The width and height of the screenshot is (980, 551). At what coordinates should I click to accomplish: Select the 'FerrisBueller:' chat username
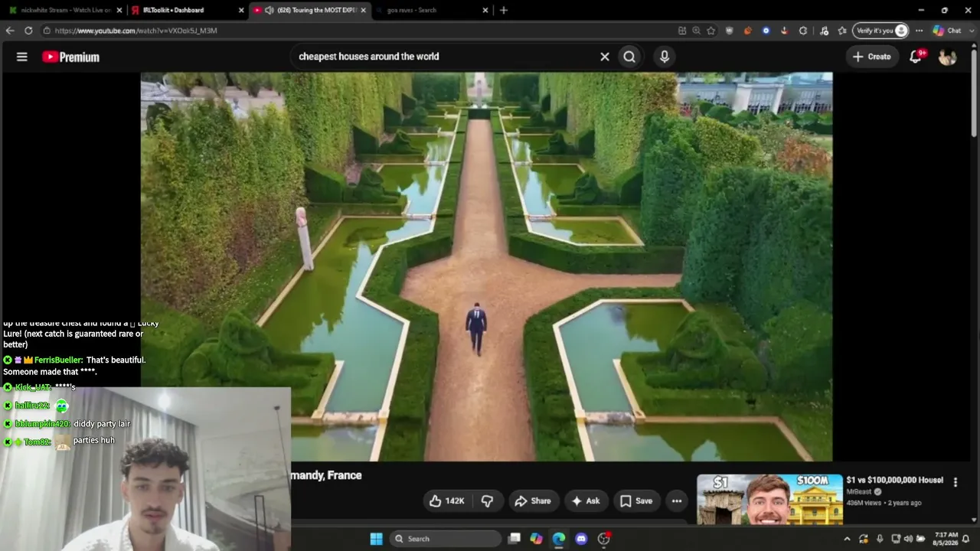pyautogui.click(x=58, y=360)
